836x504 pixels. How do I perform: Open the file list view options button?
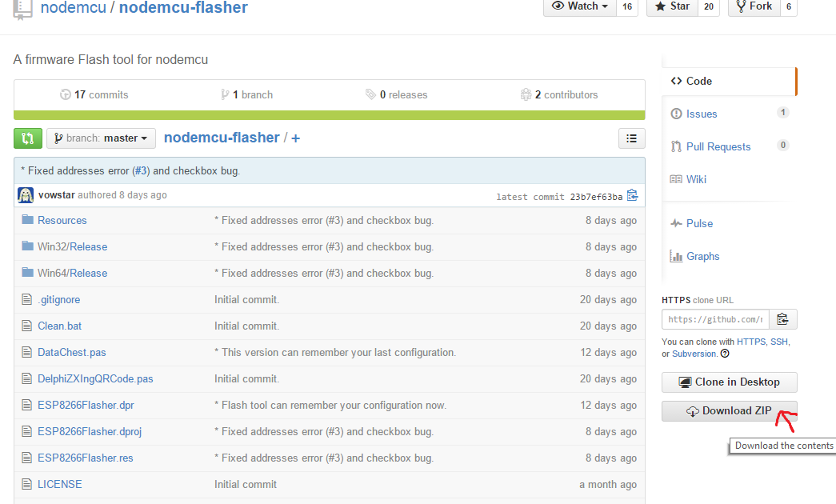pos(631,138)
